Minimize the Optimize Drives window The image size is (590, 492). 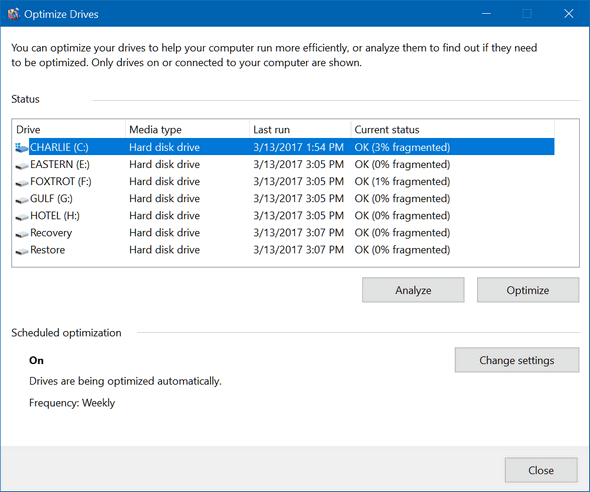coord(486,14)
